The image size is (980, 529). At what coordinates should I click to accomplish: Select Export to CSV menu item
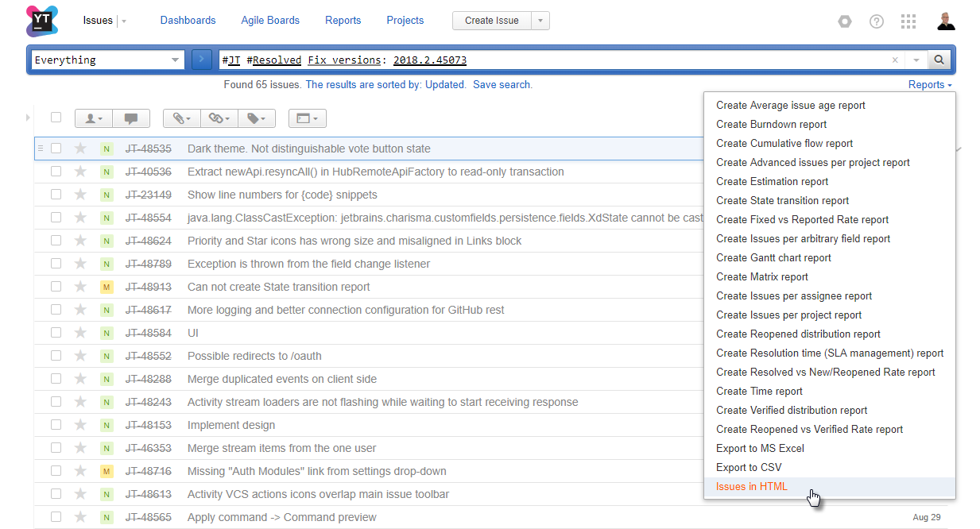click(x=749, y=468)
